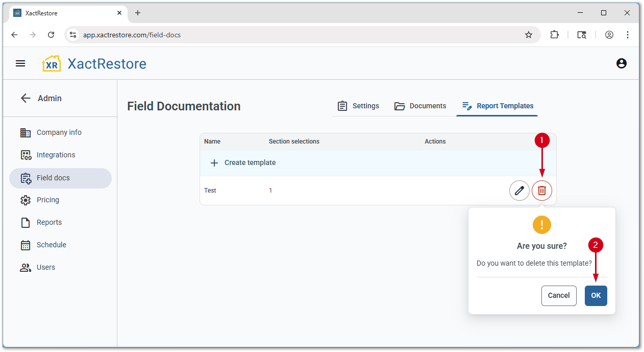Switch to the Documents tab
Viewport: 644px width, 352px height.
(420, 106)
